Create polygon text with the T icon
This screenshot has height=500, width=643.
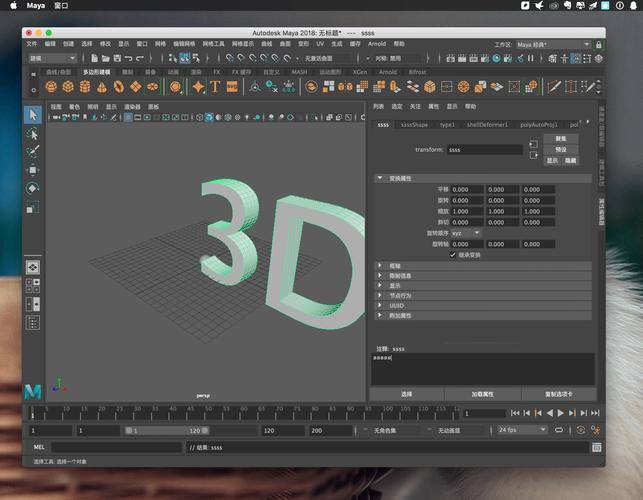tap(214, 87)
